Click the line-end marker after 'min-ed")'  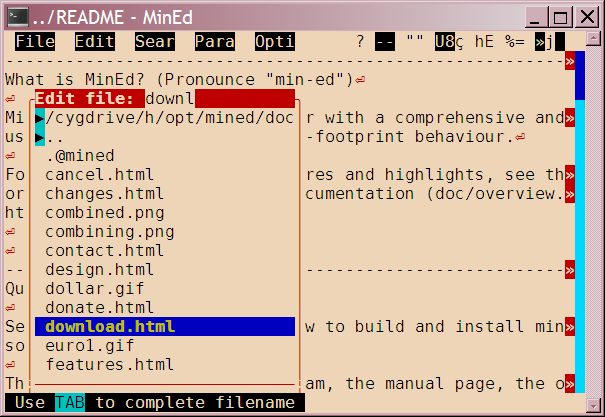(x=360, y=80)
